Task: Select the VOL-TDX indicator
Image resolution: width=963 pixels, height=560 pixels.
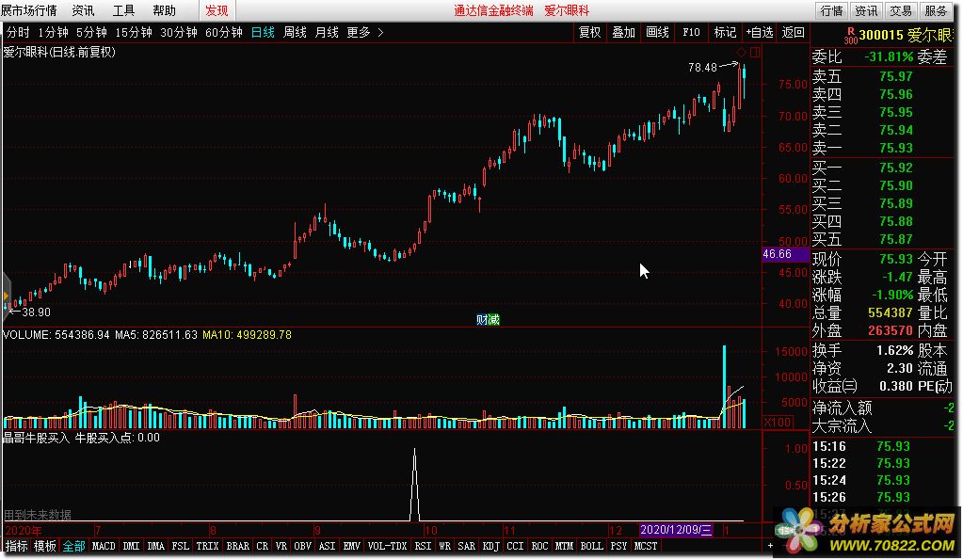Action: coord(388,546)
